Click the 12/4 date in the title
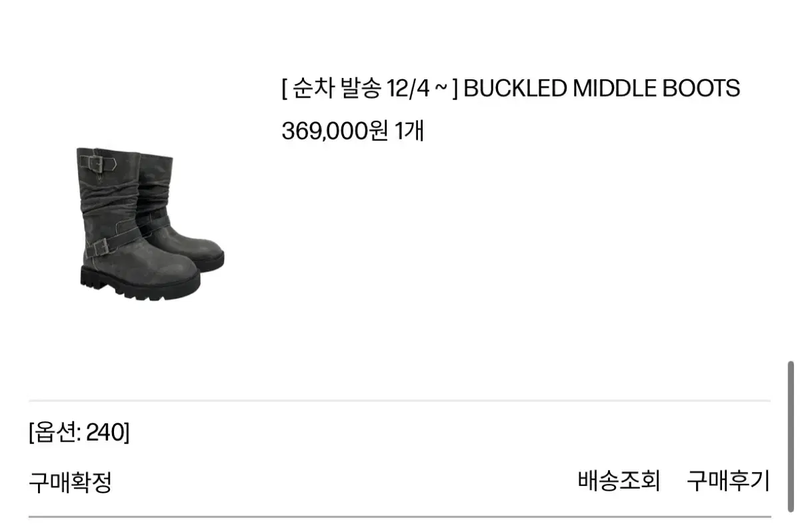The width and height of the screenshot is (800, 532). 409,88
